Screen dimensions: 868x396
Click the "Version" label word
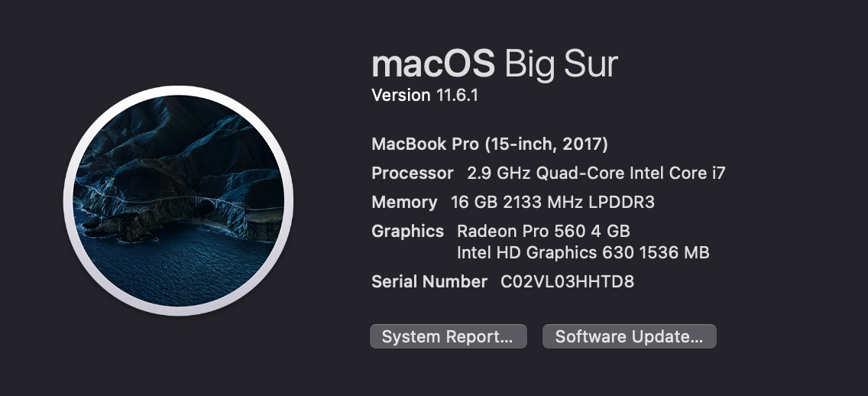401,96
